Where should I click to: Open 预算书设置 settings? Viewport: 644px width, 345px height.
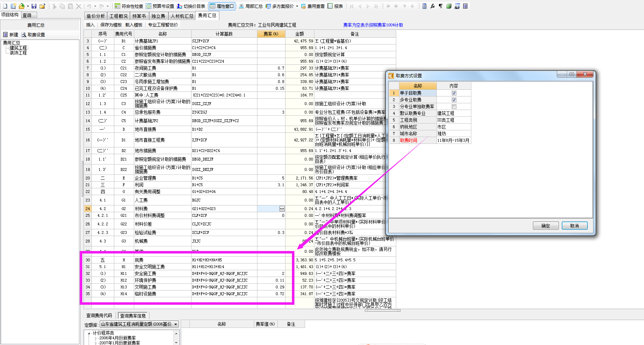coord(160,6)
